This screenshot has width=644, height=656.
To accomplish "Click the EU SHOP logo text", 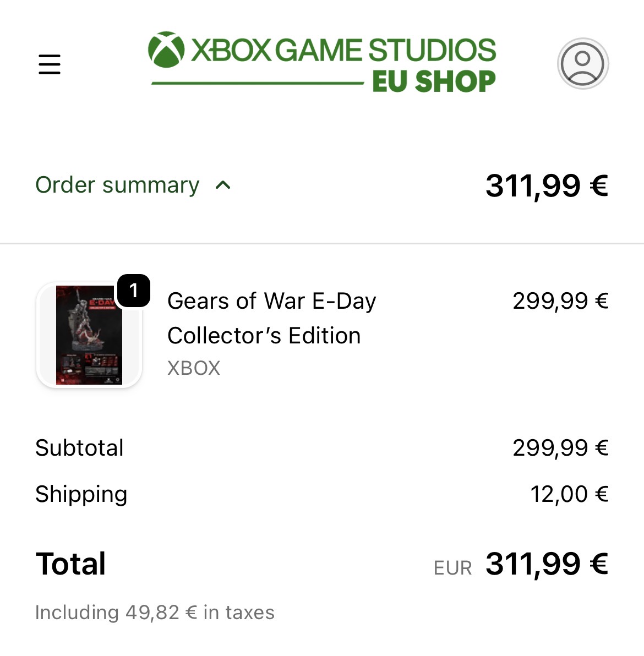I will 434,81.
